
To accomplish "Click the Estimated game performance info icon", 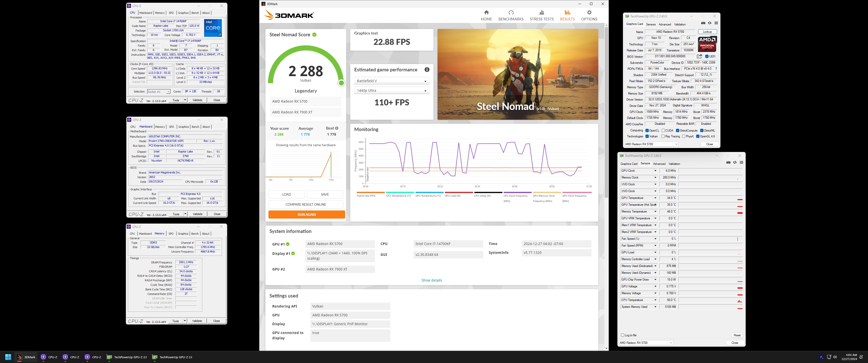I will (x=427, y=70).
